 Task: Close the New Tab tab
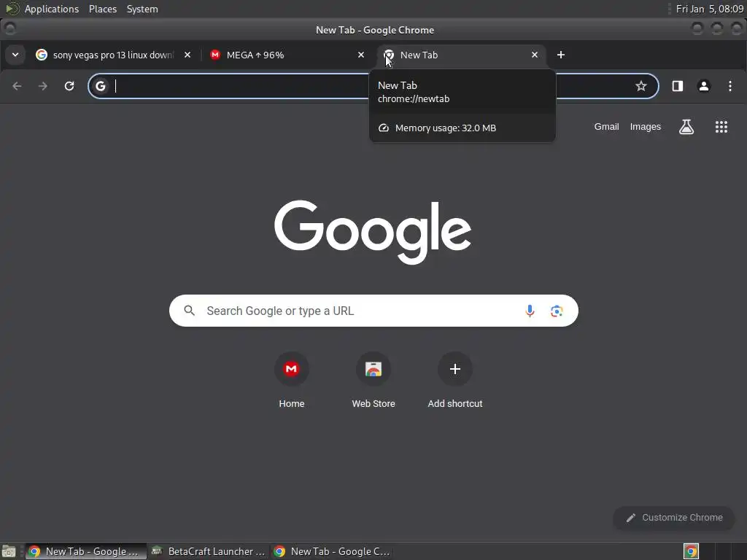[x=535, y=55]
